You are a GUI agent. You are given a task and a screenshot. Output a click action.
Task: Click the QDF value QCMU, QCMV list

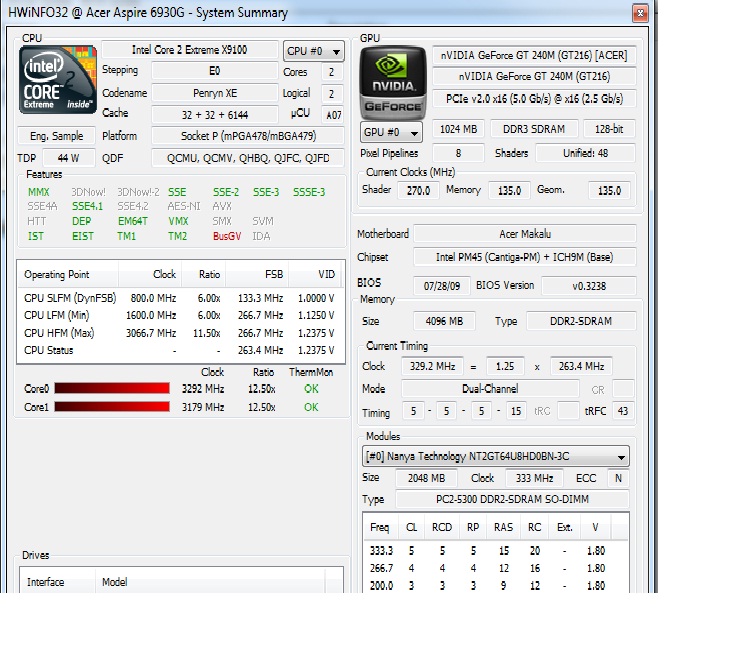(248, 158)
